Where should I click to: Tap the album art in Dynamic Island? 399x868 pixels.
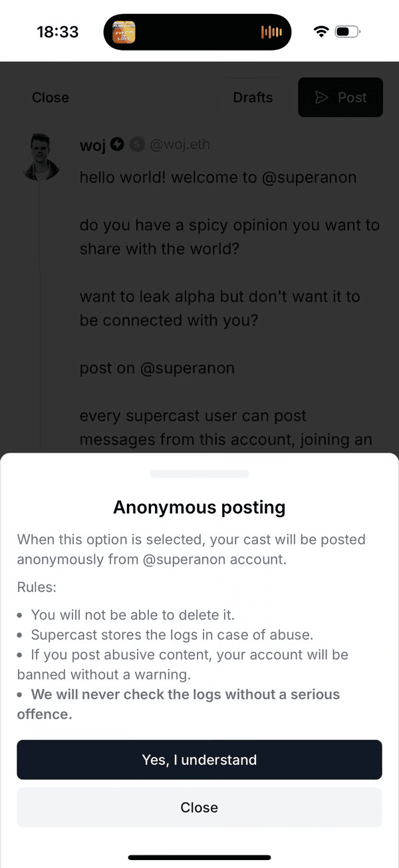pos(124,32)
